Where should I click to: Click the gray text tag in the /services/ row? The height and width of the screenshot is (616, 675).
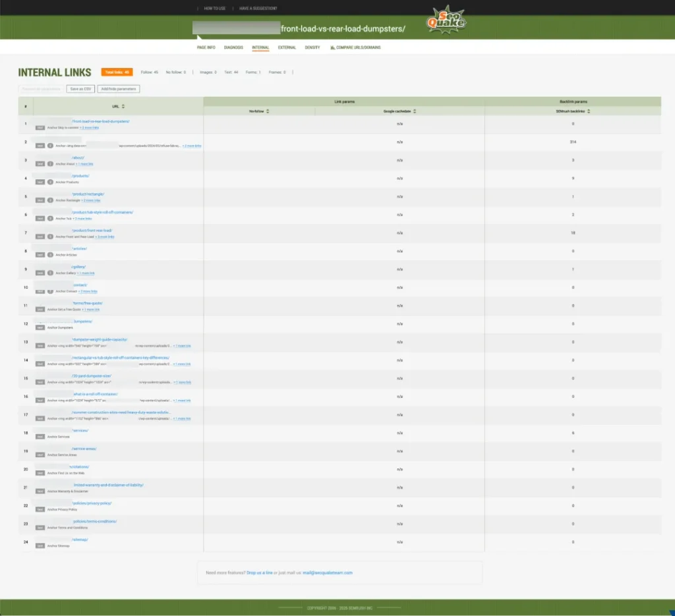coord(40,437)
